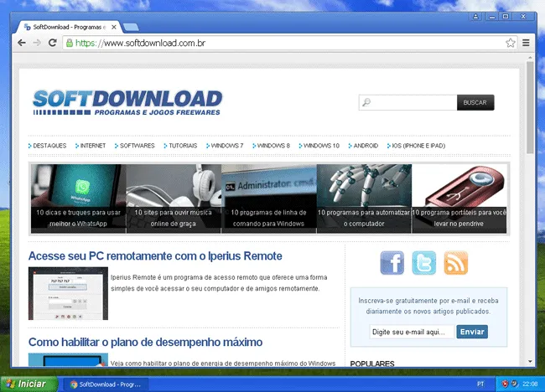
Task: Open the Tutoriais navigation item
Action: (x=182, y=146)
